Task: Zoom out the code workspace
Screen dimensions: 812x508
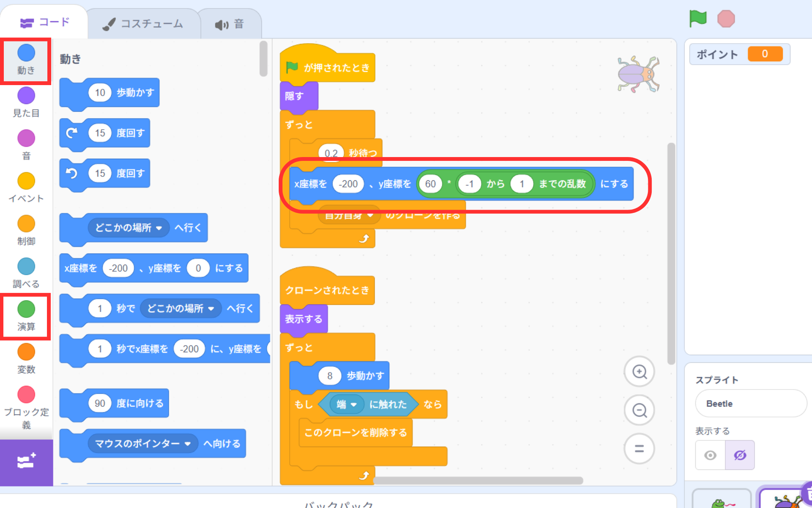Action: point(639,410)
